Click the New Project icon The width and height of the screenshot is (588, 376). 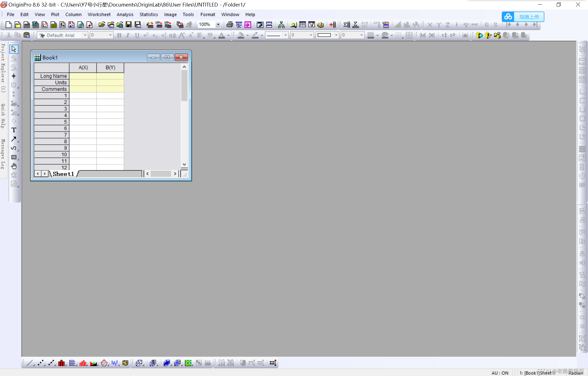8,25
